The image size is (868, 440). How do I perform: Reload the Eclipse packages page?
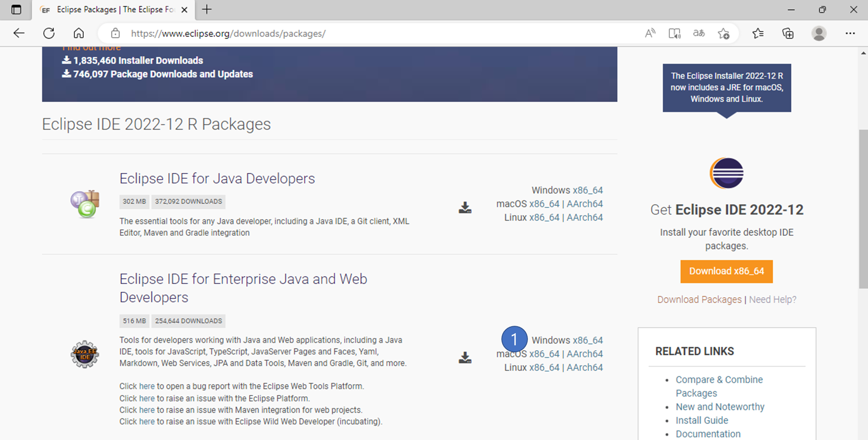click(x=49, y=33)
